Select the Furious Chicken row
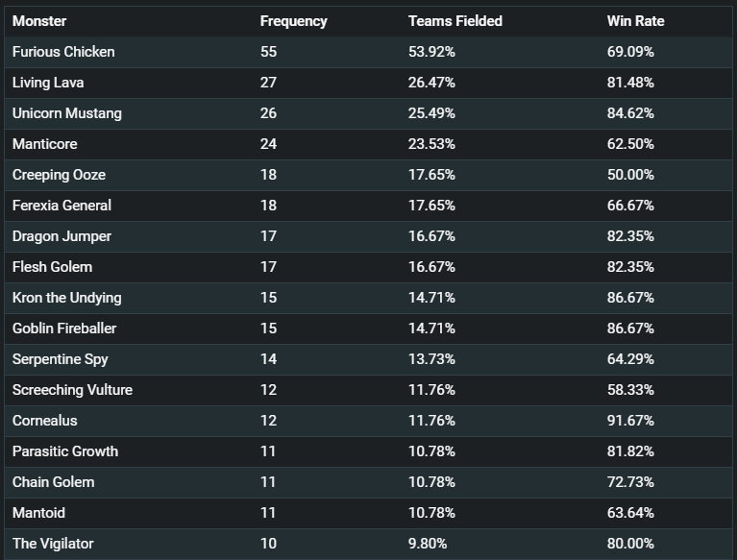 [368, 52]
